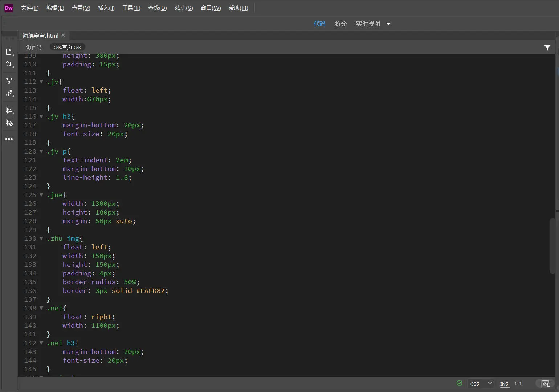Click the 'border-radius: 50%;' code line
Viewport: 559px width, 392px height.
[x=101, y=282]
